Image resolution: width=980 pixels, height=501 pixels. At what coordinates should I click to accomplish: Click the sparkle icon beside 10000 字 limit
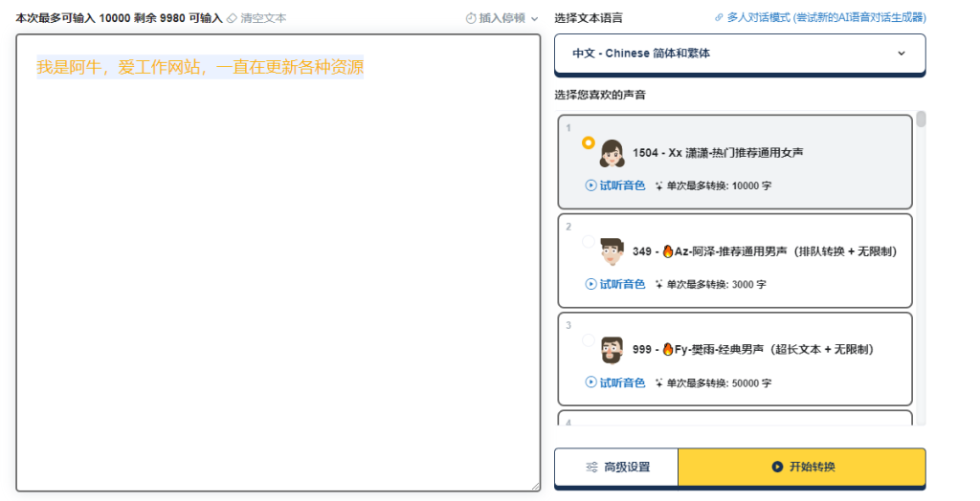(x=658, y=185)
